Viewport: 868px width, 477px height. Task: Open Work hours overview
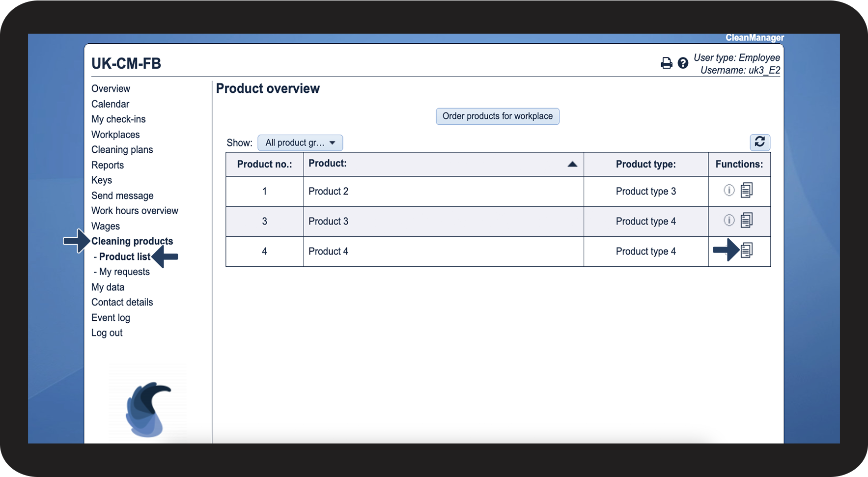135,211
